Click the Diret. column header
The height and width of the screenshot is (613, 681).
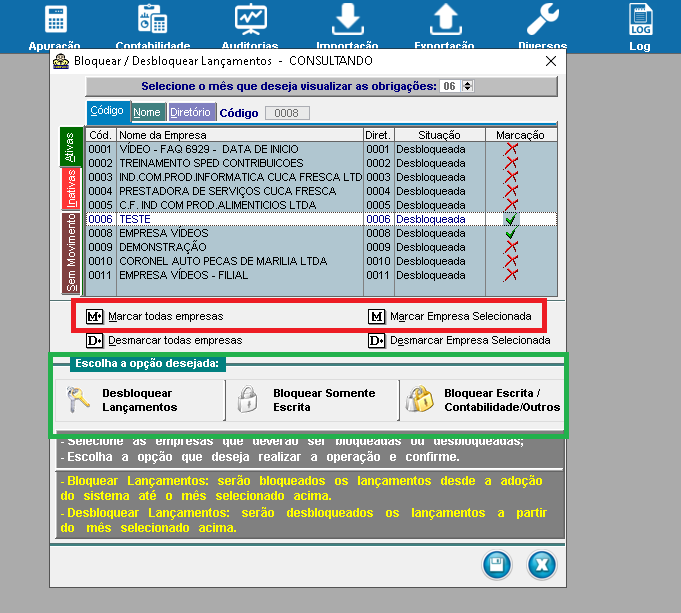378,135
